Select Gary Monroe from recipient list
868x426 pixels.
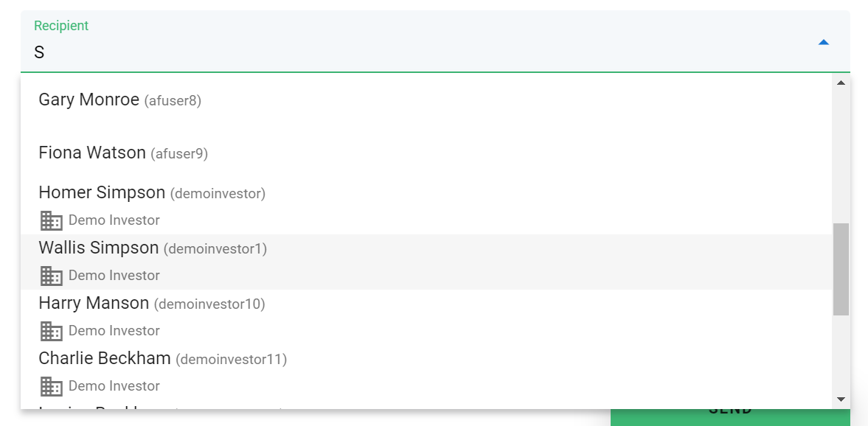coord(89,100)
